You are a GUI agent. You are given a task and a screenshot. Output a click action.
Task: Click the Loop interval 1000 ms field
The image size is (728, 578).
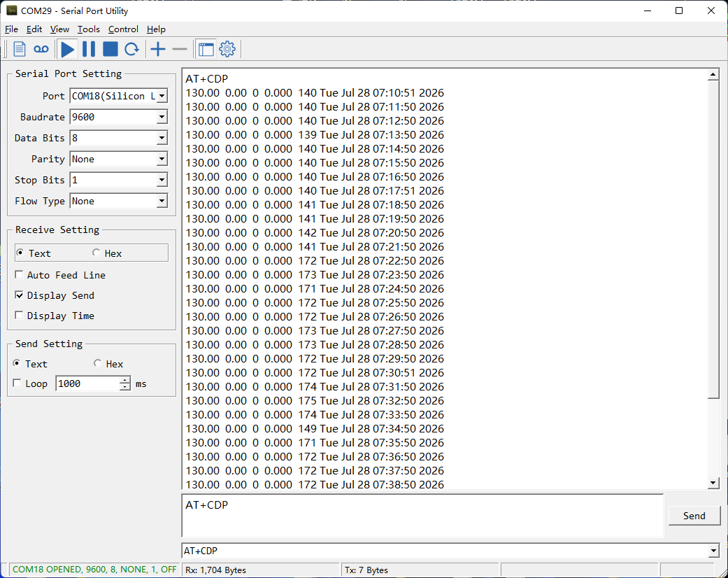point(87,383)
